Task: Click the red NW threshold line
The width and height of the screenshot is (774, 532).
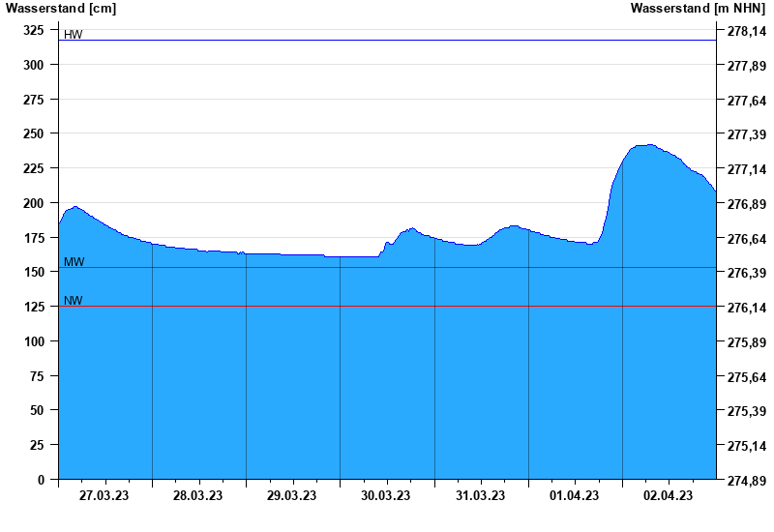Action: pos(387,306)
